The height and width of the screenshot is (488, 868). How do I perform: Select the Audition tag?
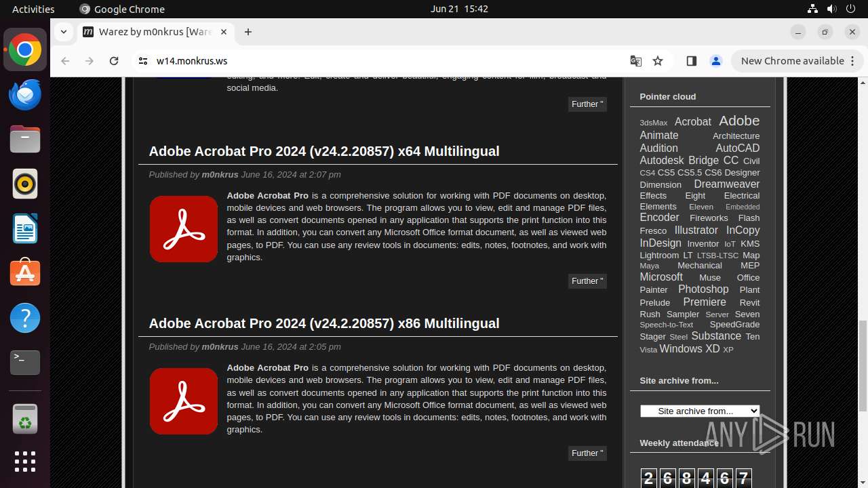tap(658, 148)
